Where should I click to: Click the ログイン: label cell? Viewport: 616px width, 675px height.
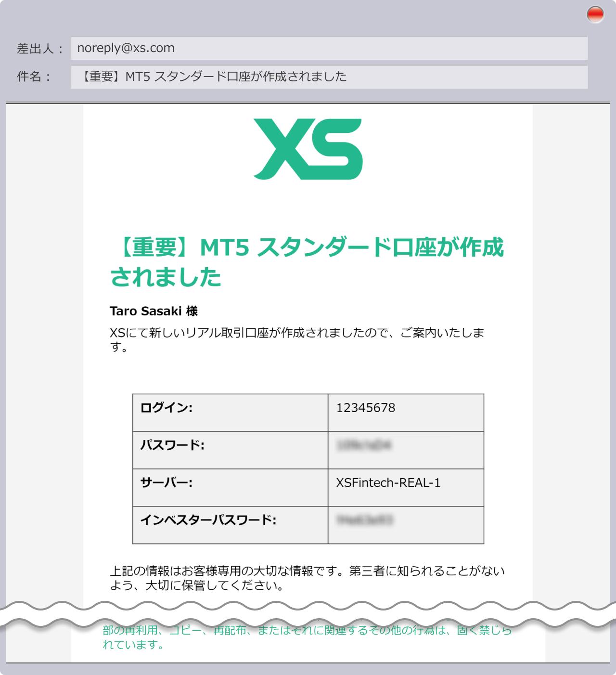click(x=231, y=413)
